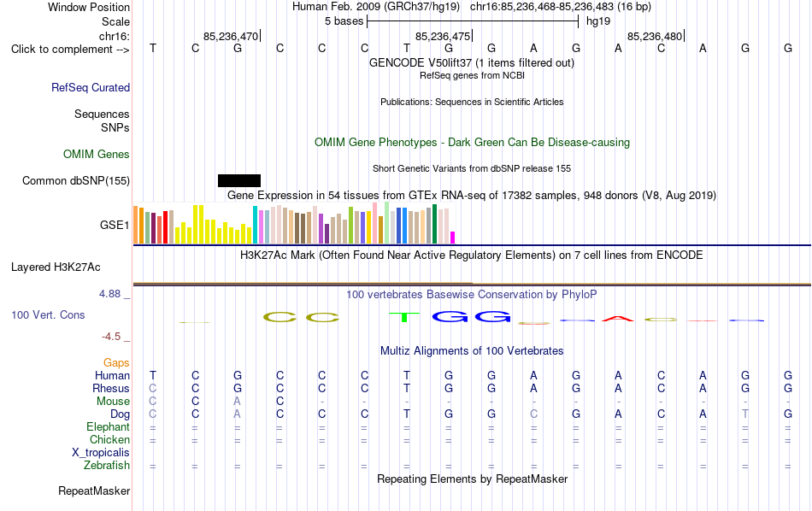The width and height of the screenshot is (812, 511).
Task: Click the 4.88 PhyloP upper value
Action: 109,294
